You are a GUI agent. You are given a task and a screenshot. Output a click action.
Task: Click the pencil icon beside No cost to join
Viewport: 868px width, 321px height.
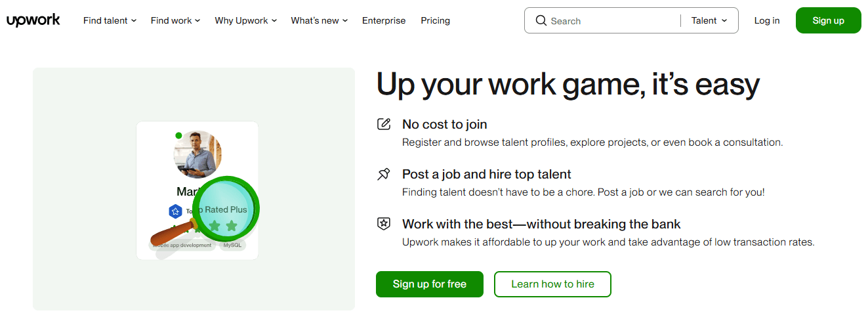384,124
